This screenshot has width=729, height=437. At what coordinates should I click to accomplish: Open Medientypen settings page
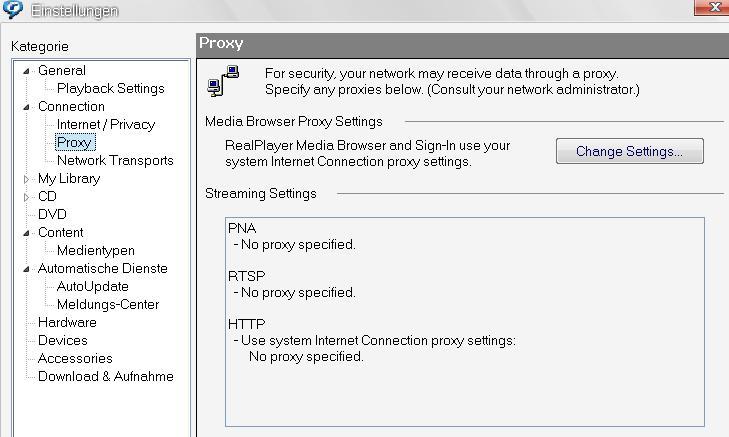pyautogui.click(x=96, y=251)
